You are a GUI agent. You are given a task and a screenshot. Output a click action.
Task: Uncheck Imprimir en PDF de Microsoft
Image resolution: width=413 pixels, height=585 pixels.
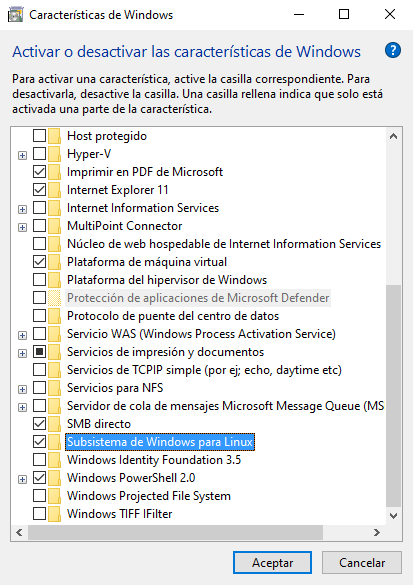[40, 172]
